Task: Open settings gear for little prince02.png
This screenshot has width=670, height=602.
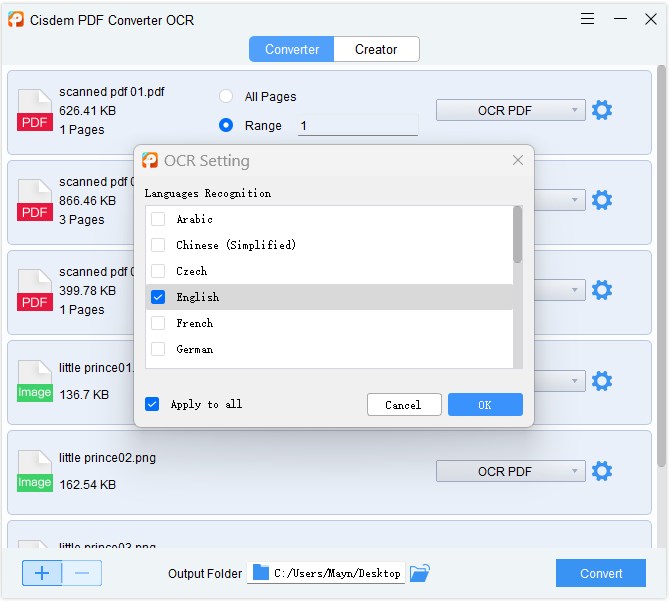Action: point(602,471)
